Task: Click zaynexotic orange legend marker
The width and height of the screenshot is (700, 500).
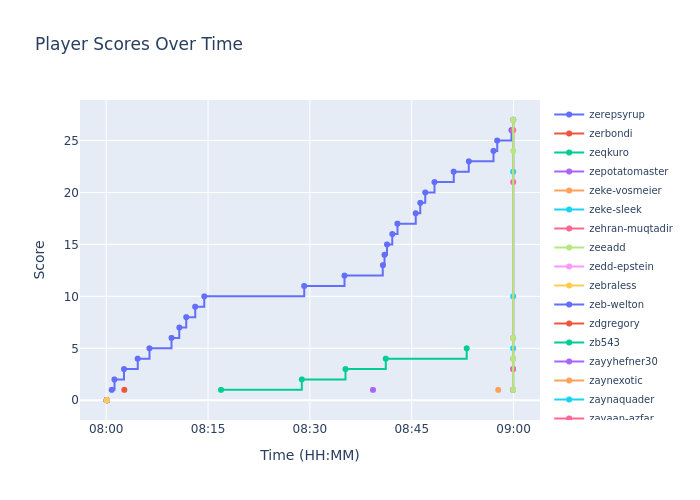Action: point(569,381)
